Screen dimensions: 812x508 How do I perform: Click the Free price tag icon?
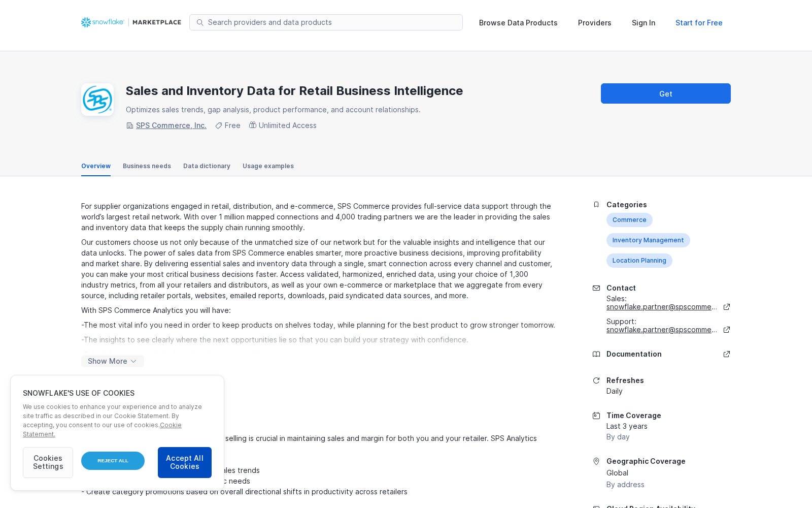click(x=219, y=125)
